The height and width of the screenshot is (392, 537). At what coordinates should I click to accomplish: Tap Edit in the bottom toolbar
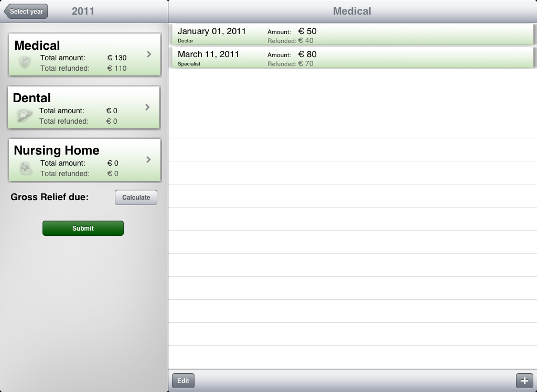pyautogui.click(x=183, y=381)
